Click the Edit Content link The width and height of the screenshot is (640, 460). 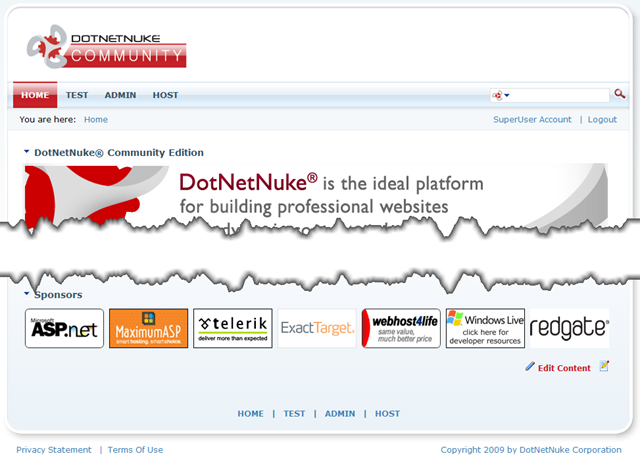pos(564,368)
